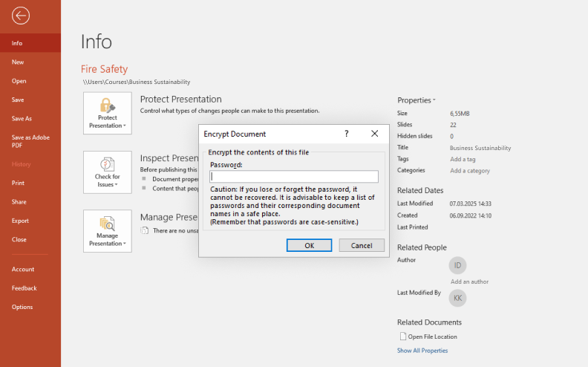Click the file path under Fire Safety
This screenshot has width=588, height=367.
pos(137,82)
